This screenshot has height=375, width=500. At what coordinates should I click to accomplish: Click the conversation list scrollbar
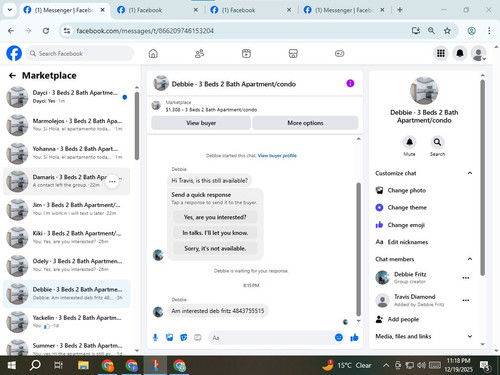(x=137, y=126)
